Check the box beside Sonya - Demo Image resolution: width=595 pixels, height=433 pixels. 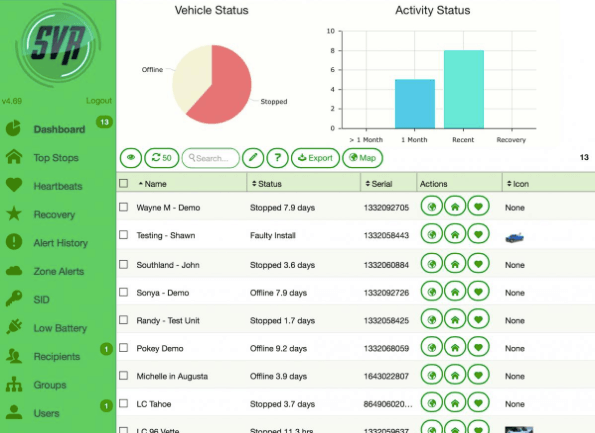tap(124, 292)
